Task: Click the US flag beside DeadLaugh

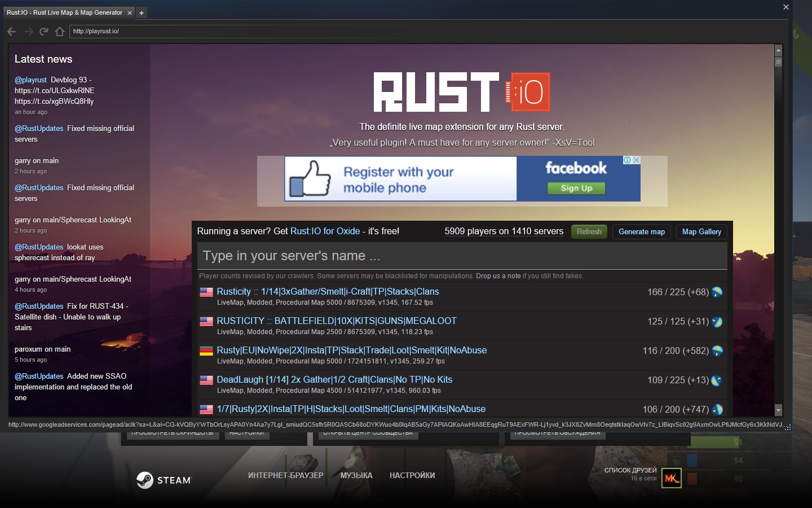Action: 206,380
